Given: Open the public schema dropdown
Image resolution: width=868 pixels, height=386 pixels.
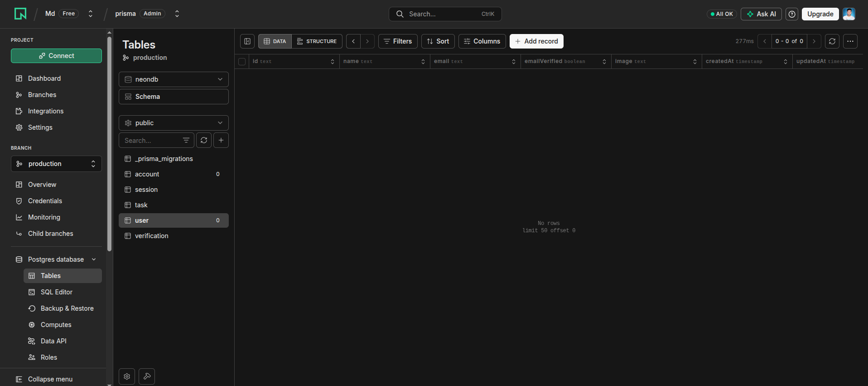Looking at the screenshot, I should tap(174, 123).
